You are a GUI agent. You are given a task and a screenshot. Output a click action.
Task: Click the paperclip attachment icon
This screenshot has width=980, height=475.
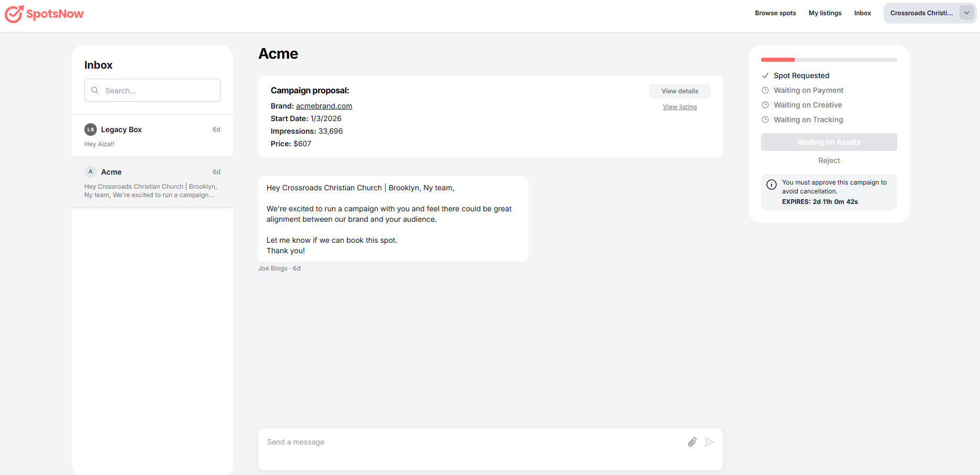coord(692,442)
